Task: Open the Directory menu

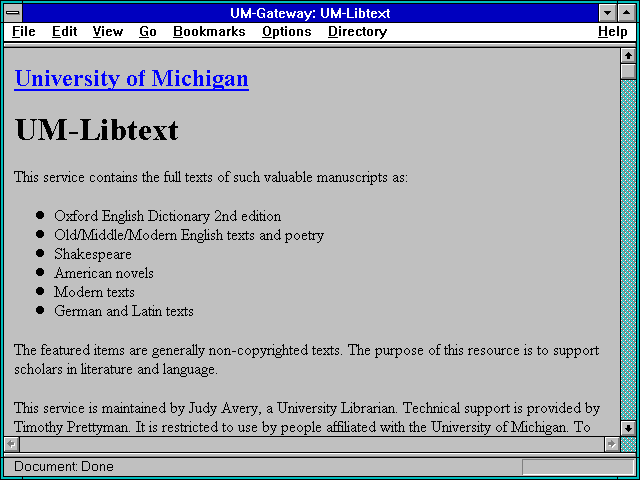Action: pos(357,32)
